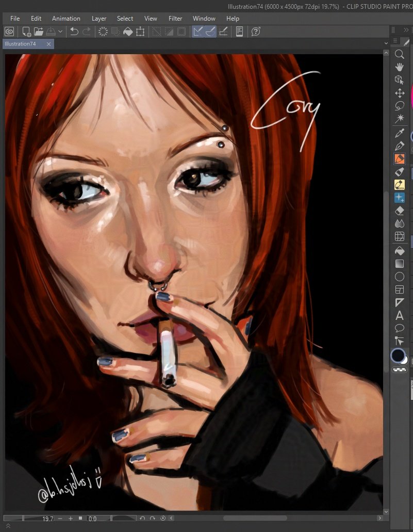This screenshot has width=413, height=532.
Task: Select the Text tool
Action: tap(400, 315)
